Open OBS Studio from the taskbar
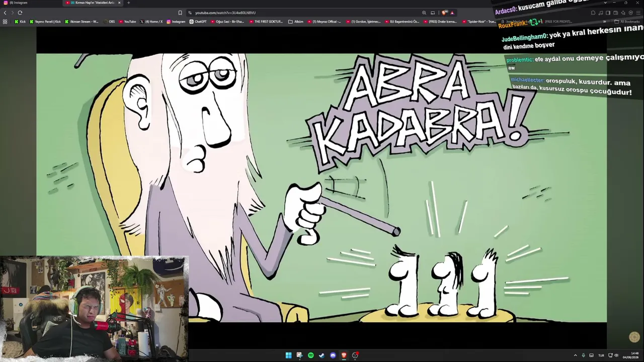The height and width of the screenshot is (362, 644). pos(355,355)
